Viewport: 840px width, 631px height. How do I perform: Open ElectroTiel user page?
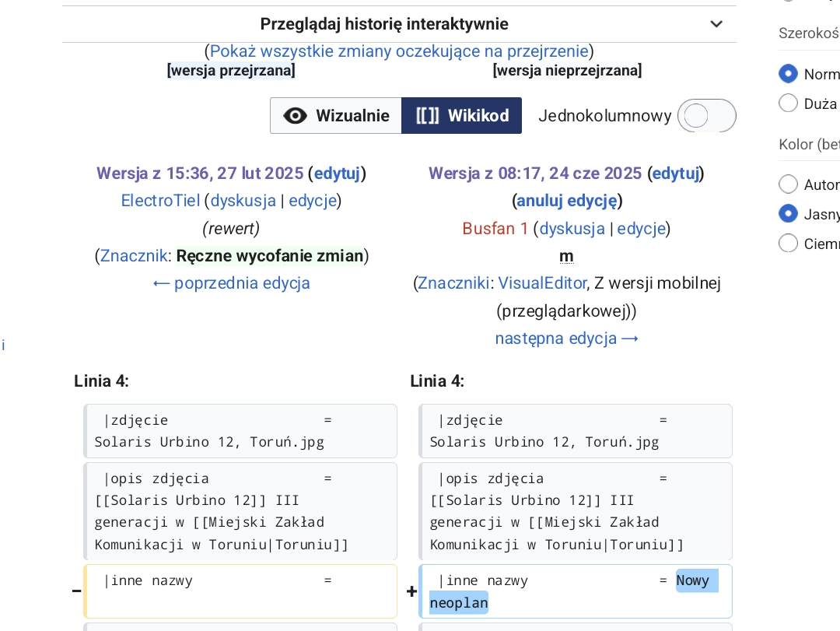(x=160, y=201)
